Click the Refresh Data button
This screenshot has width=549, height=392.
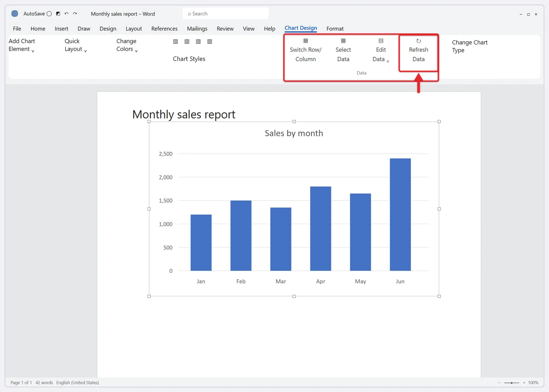[418, 50]
